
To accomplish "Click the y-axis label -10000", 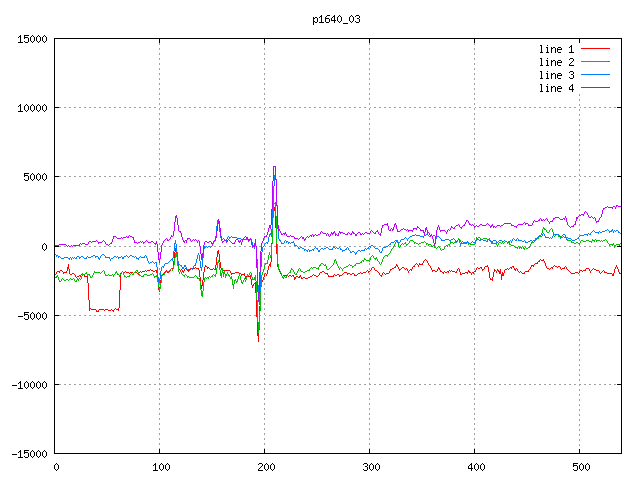I will (x=29, y=385).
